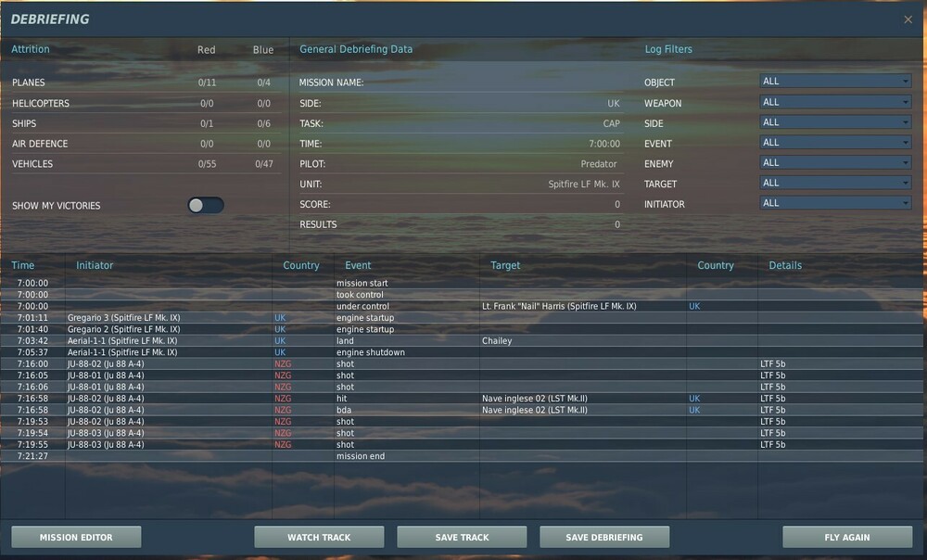The height and width of the screenshot is (560, 927).
Task: Select the 7:16:05 JU-88-01 shot row
Action: point(461,375)
